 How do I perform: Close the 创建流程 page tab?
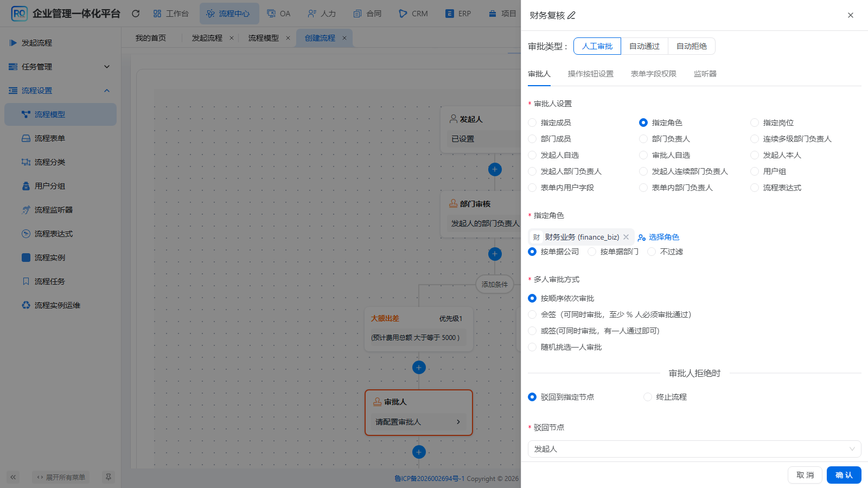(x=344, y=38)
